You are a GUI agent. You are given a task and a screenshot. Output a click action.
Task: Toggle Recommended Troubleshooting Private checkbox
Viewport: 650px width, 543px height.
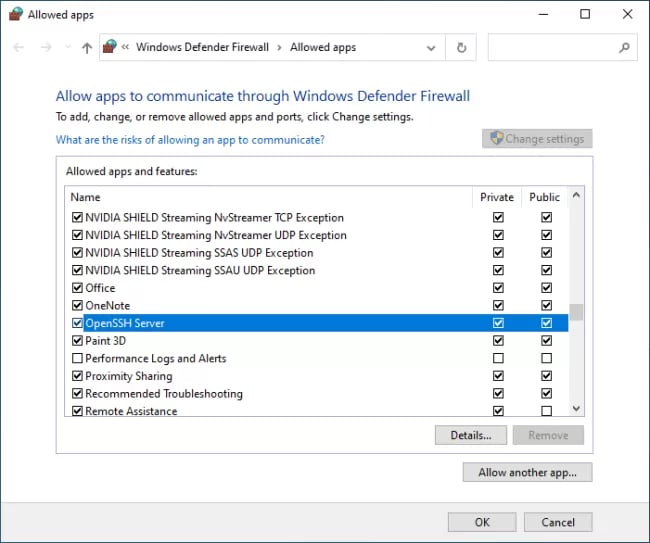tap(498, 393)
